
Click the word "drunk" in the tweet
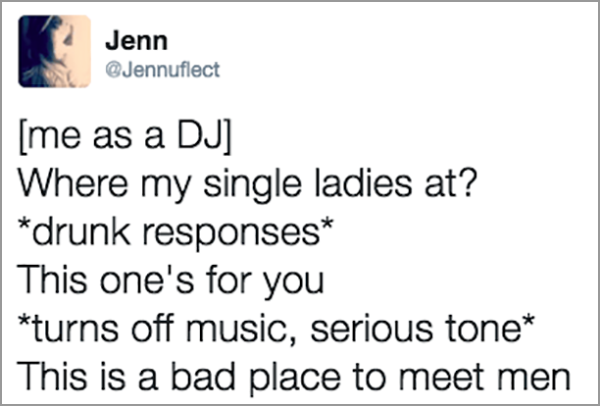click(x=81, y=232)
